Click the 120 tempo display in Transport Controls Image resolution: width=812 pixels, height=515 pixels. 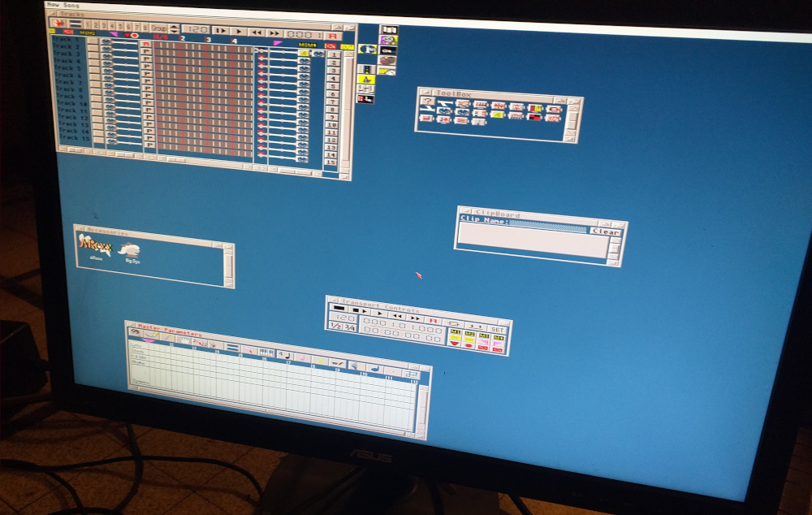point(343,318)
